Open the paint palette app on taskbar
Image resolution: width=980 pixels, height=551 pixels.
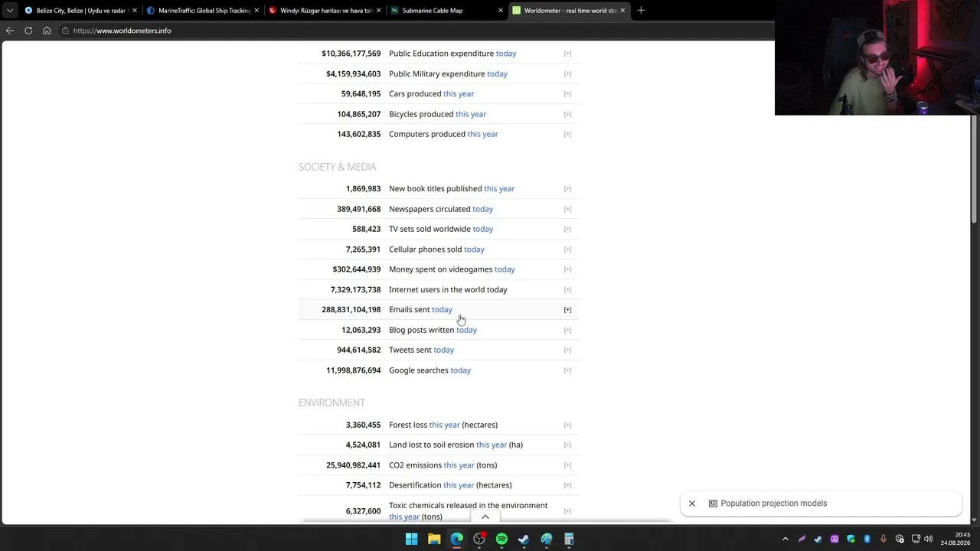pos(547,540)
